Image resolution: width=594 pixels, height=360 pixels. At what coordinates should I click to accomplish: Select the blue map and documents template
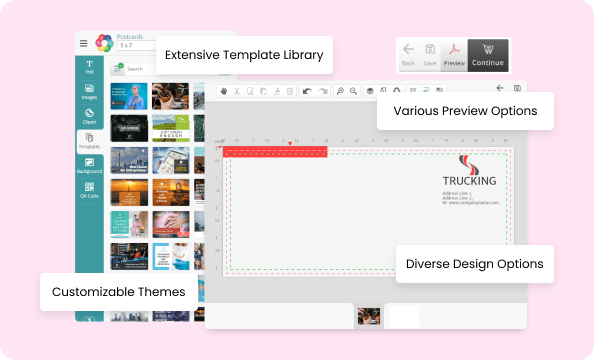(170, 160)
